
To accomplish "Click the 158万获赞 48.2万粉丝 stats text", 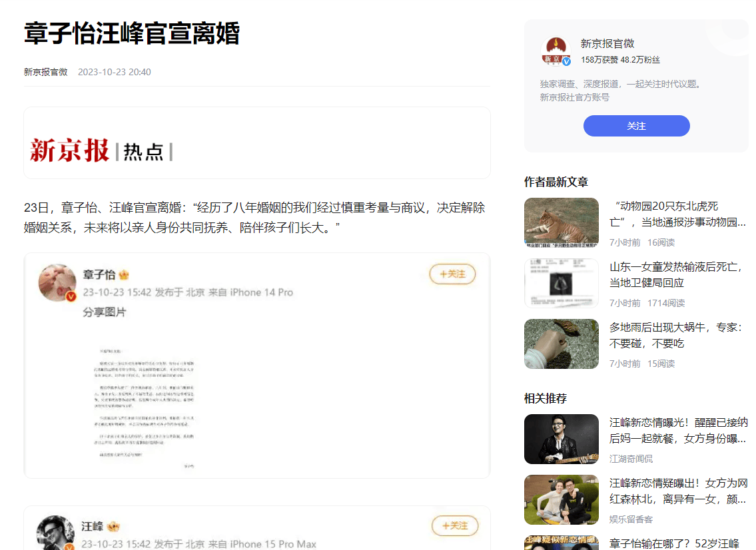I will (620, 60).
